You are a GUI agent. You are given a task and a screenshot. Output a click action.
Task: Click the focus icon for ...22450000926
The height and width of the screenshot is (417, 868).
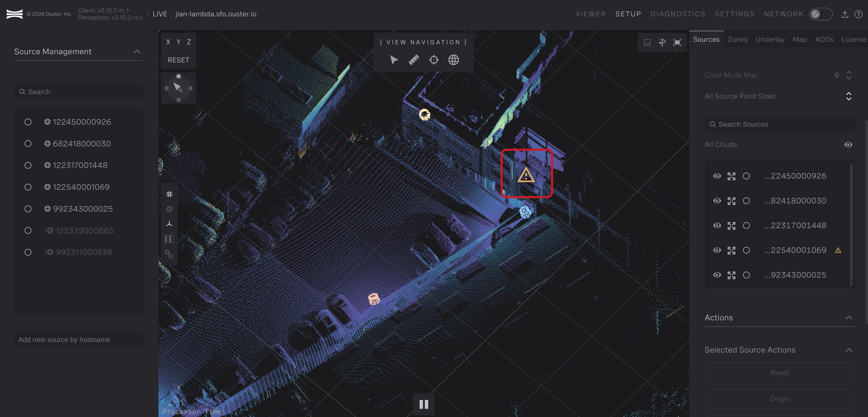point(732,176)
